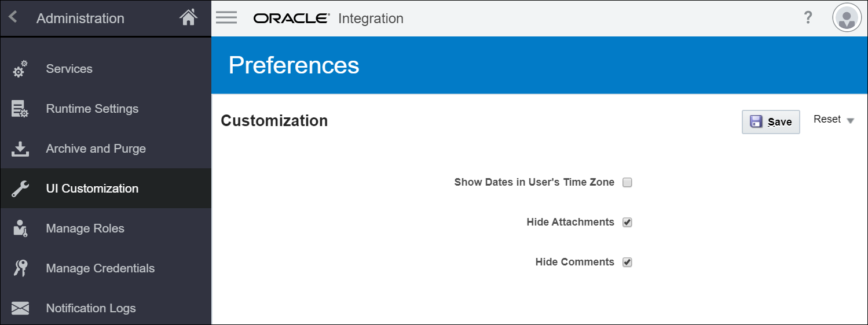Enable Show Dates in User's Time Zone
868x325 pixels.
(627, 183)
